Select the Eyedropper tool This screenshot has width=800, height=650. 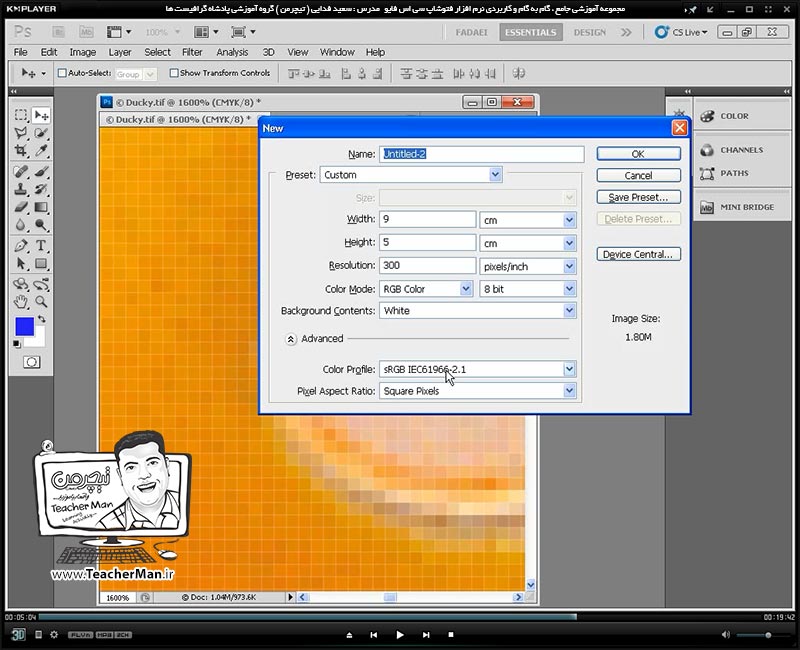(x=41, y=151)
